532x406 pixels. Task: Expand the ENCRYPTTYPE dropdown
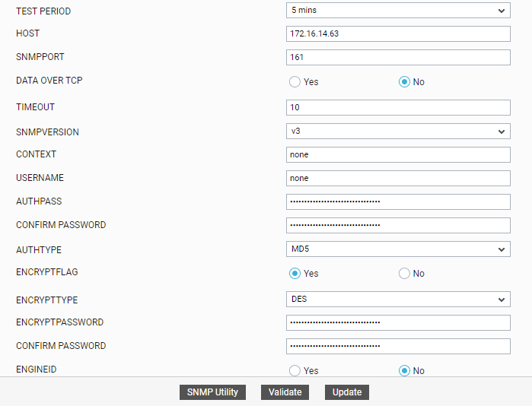click(x=398, y=300)
